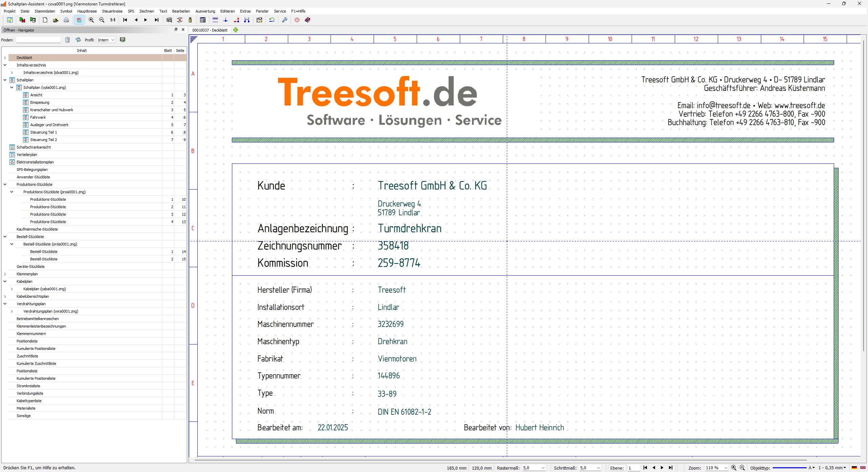Open the Profil dropdown showing Intern

(106, 40)
